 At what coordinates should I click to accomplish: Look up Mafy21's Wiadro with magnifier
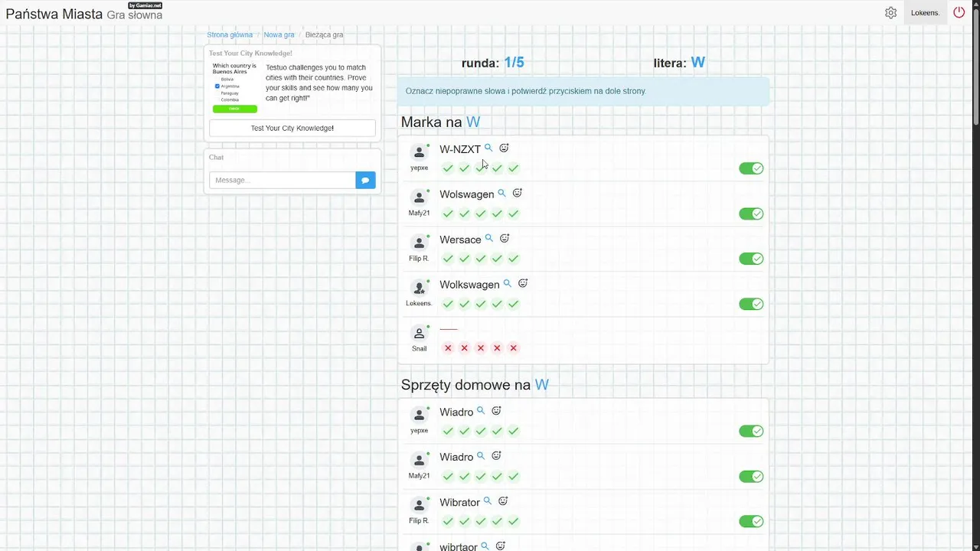tap(481, 456)
